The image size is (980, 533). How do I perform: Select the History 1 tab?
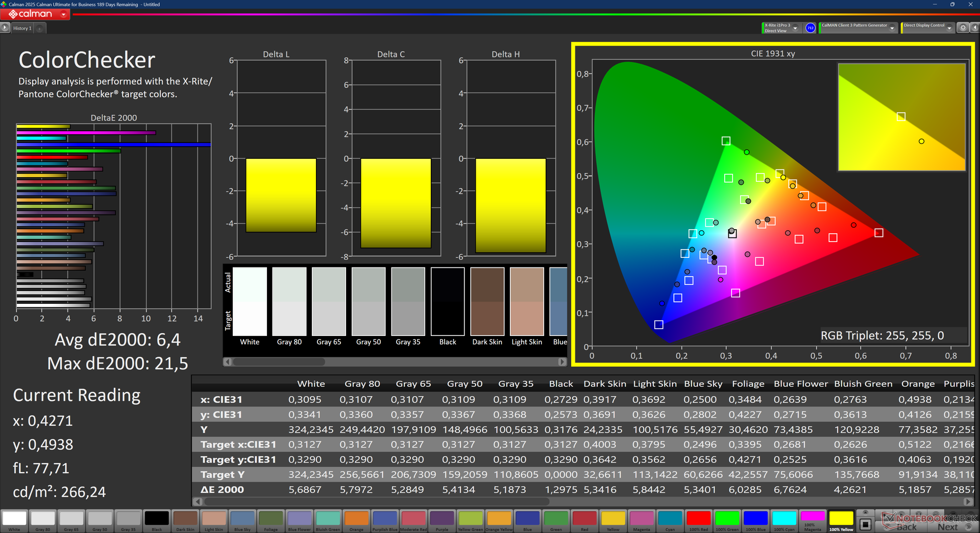[x=22, y=29]
